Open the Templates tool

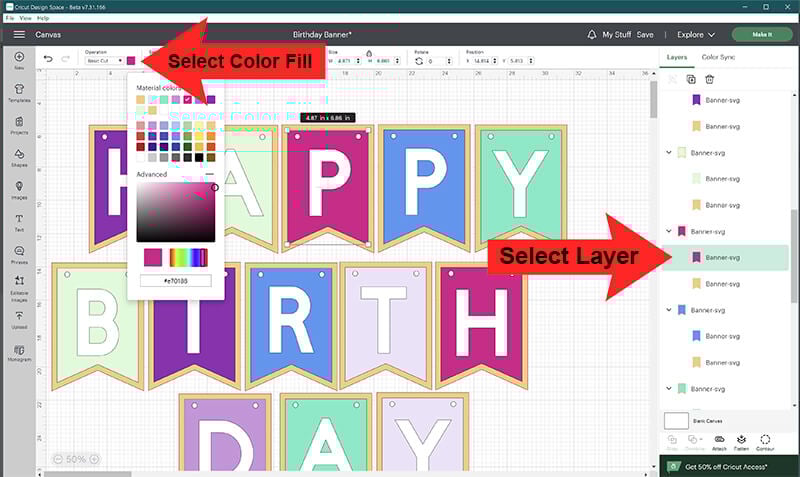(x=19, y=93)
